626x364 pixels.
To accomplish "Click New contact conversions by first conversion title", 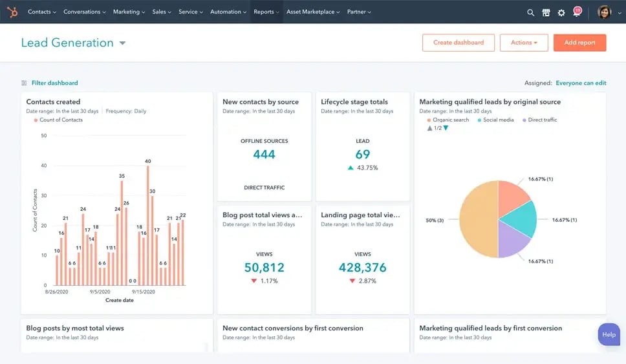I will pyautogui.click(x=293, y=328).
